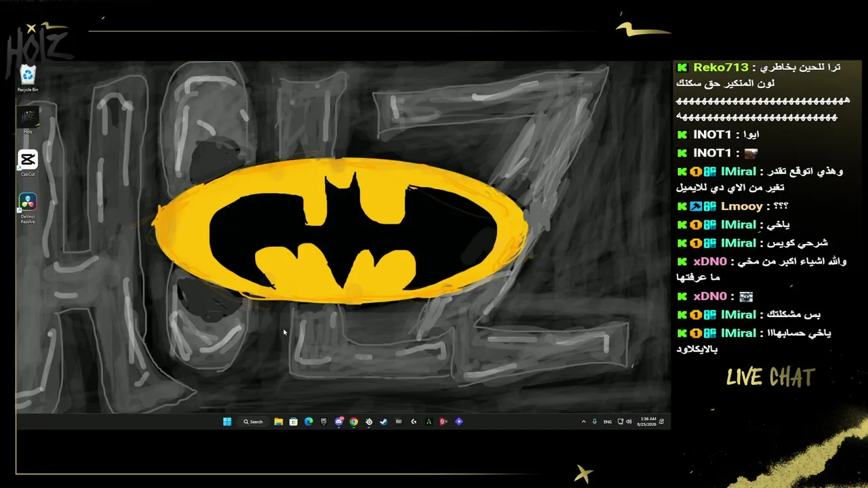The image size is (868, 488).
Task: Click the emote image in xDN0's message
Action: [746, 297]
